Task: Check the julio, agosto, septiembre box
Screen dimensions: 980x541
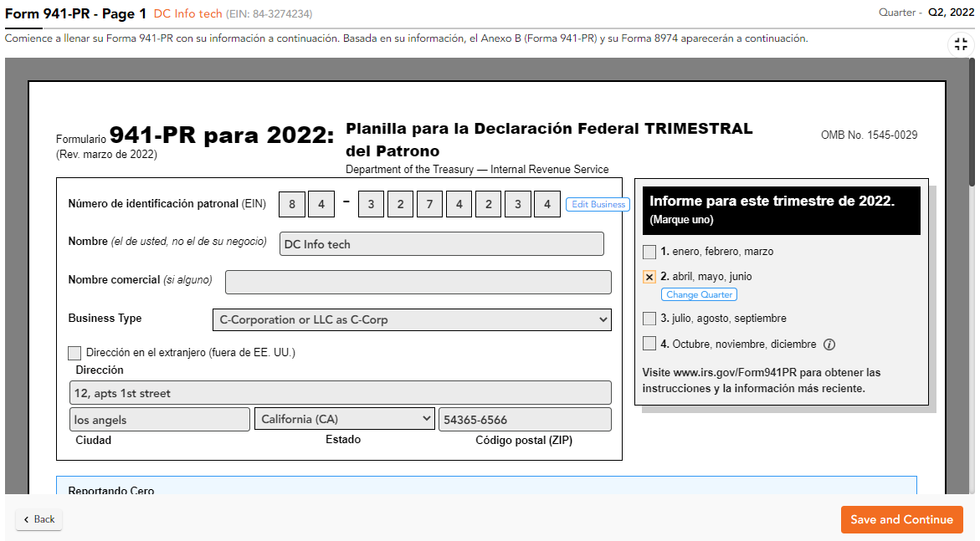Action: point(648,318)
